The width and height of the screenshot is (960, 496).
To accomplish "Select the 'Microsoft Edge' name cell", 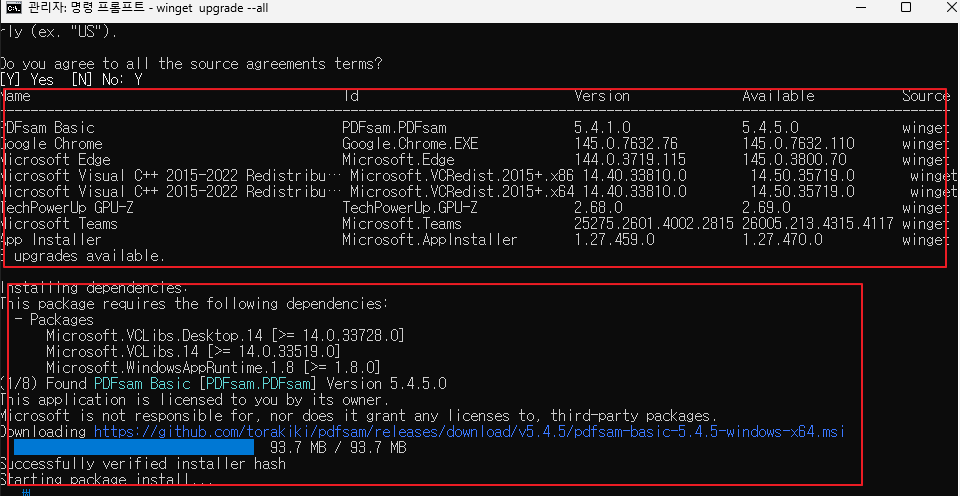I will pyautogui.click(x=55, y=160).
